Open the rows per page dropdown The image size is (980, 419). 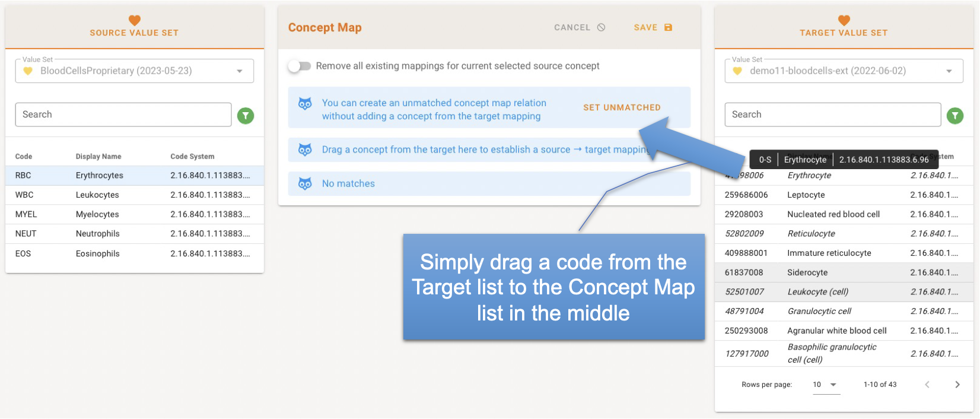(x=826, y=385)
